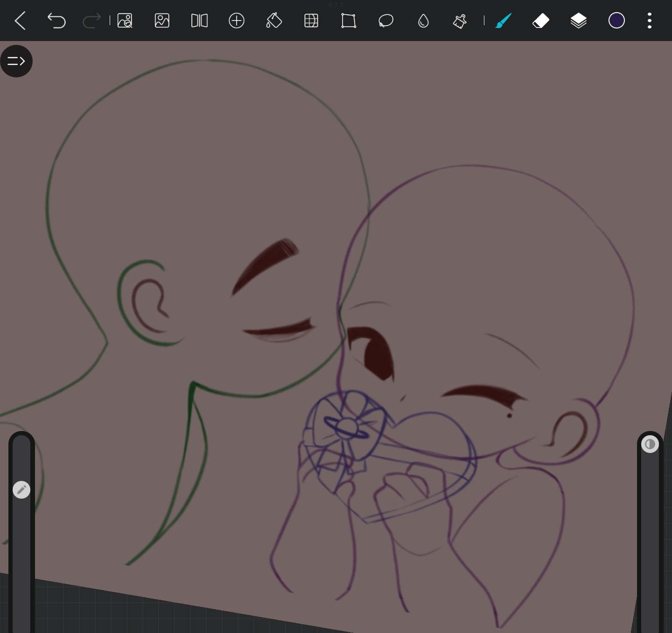
Task: Select the active blue brush tool
Action: coord(504,21)
